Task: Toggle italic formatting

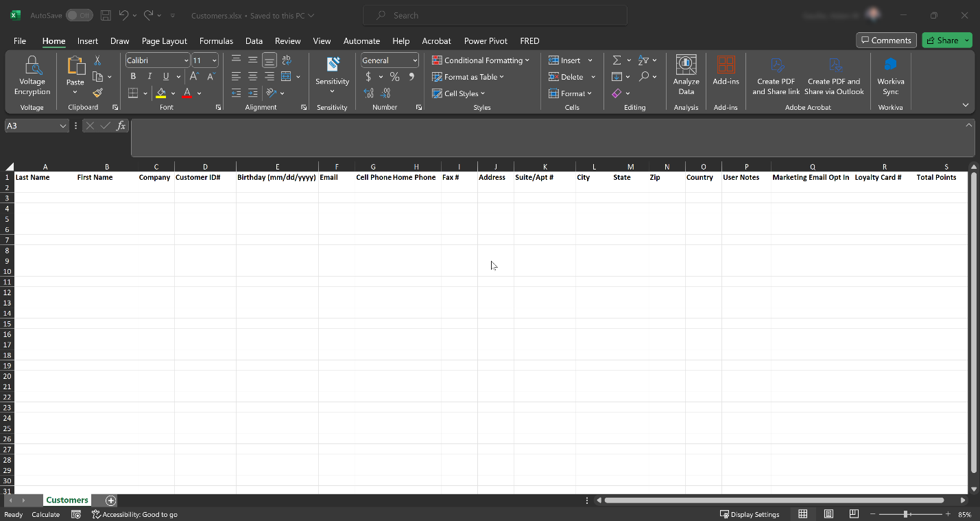Action: (x=150, y=76)
